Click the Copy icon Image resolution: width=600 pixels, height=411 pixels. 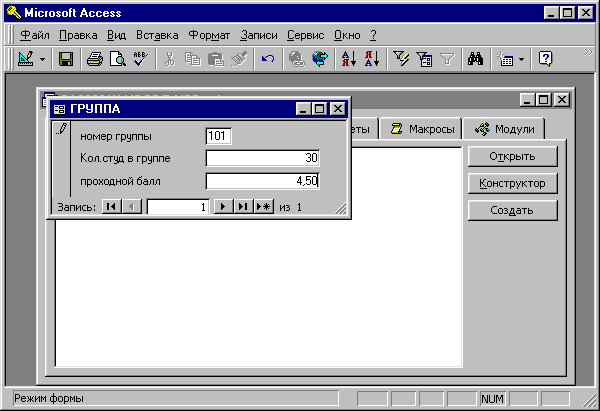[192, 59]
